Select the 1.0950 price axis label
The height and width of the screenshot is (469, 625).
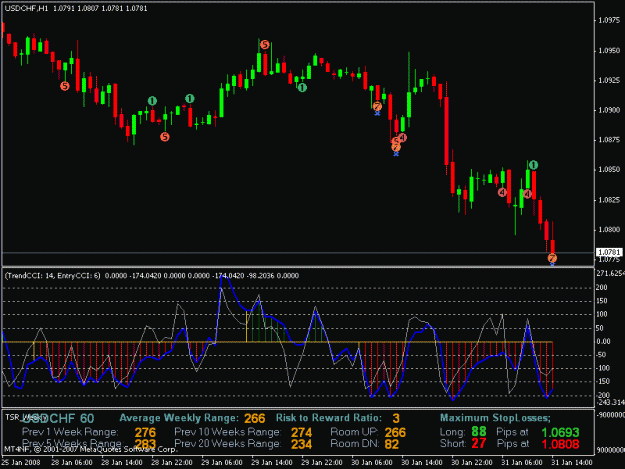(x=609, y=51)
